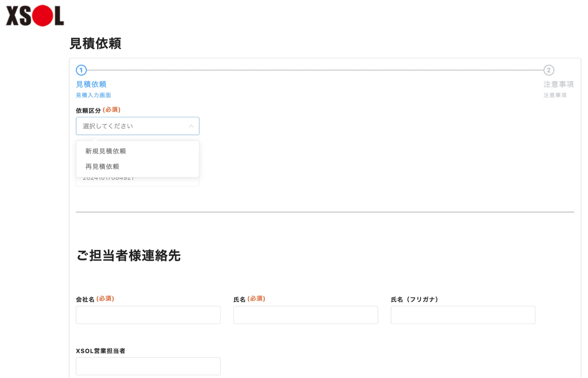Select the blue 見積依頼 step label
Image resolution: width=588 pixels, height=378 pixels.
point(91,84)
